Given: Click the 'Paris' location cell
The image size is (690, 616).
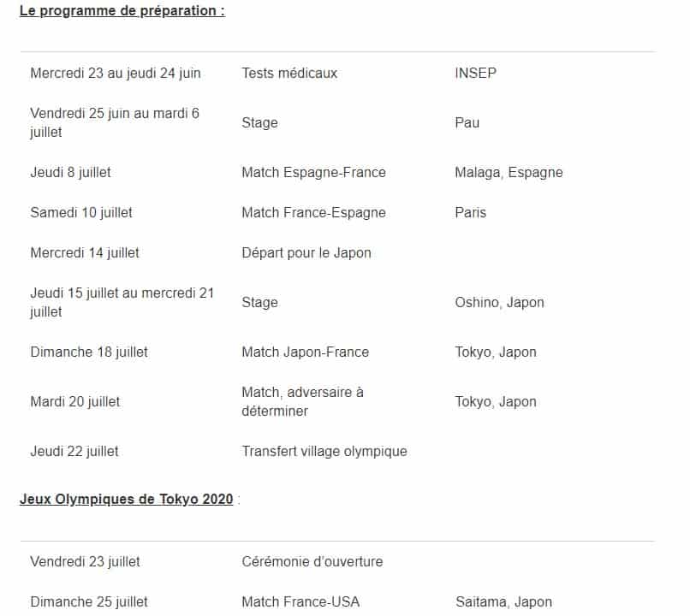Looking at the screenshot, I should tap(470, 212).
